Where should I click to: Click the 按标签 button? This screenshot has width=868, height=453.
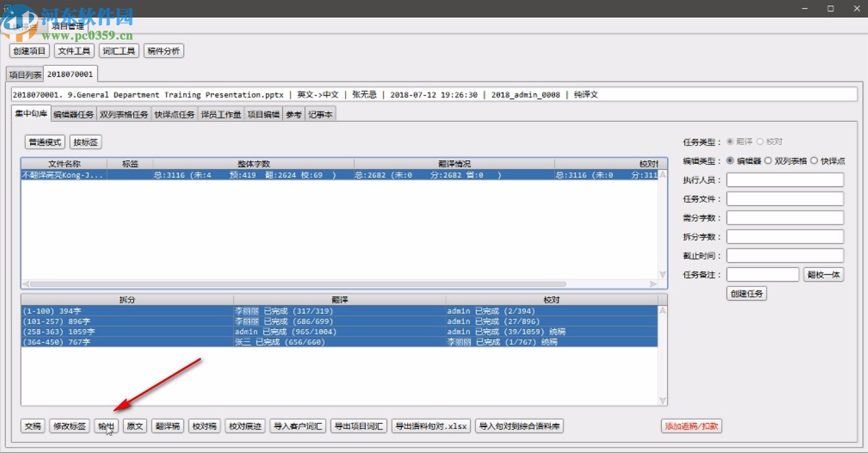(x=86, y=142)
